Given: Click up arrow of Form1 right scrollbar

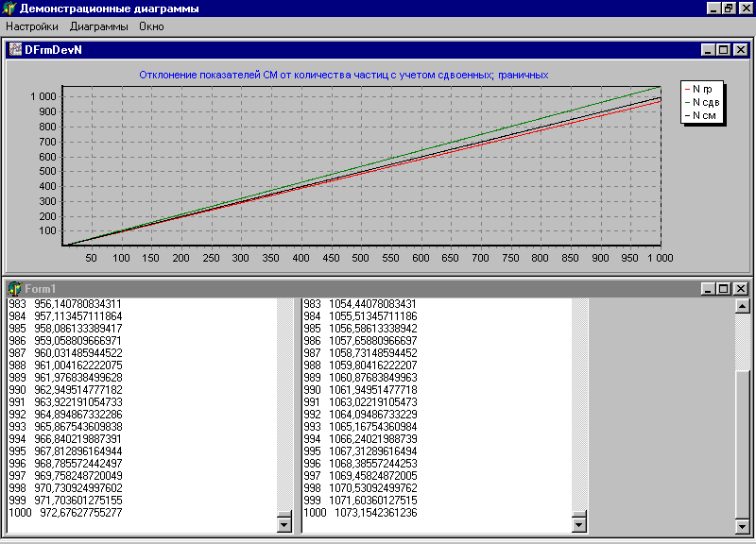Looking at the screenshot, I should [743, 305].
